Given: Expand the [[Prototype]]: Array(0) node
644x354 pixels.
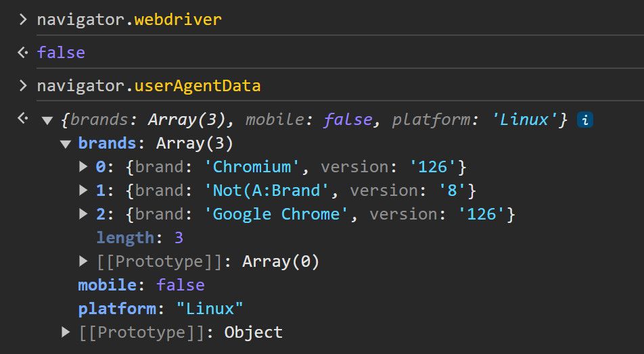Looking at the screenshot, I should click(83, 261).
